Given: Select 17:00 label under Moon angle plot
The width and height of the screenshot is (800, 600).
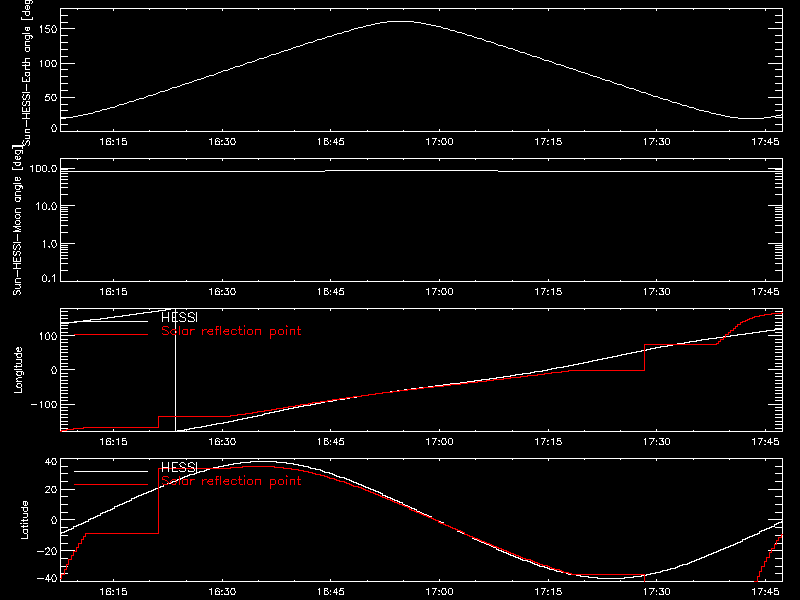Looking at the screenshot, I should pyautogui.click(x=439, y=291).
